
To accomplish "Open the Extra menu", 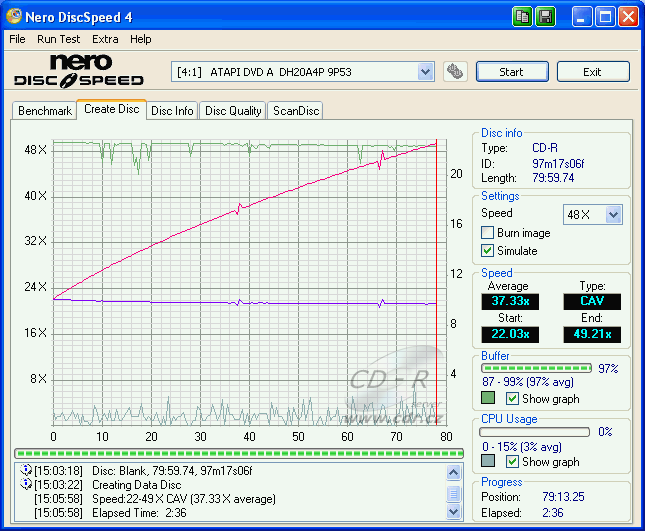I will click(105, 39).
